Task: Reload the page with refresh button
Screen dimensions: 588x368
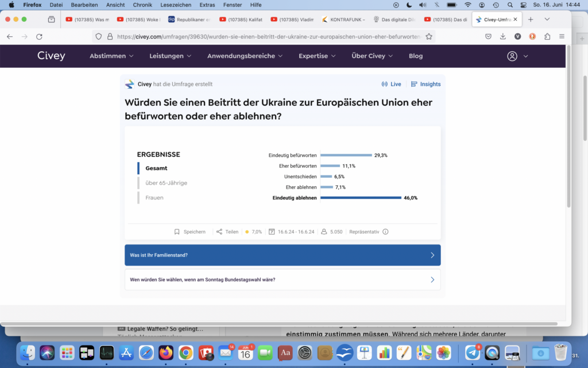Action: (x=39, y=36)
